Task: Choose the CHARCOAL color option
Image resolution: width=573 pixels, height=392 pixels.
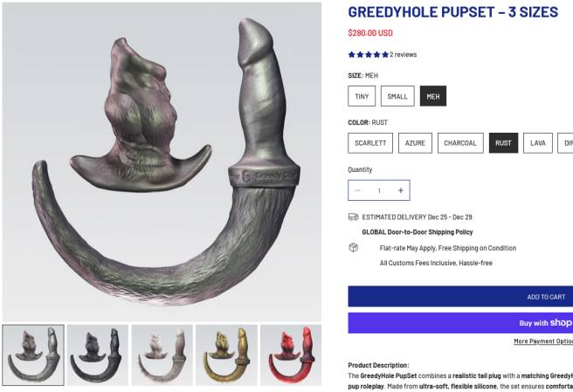Action: [460, 143]
